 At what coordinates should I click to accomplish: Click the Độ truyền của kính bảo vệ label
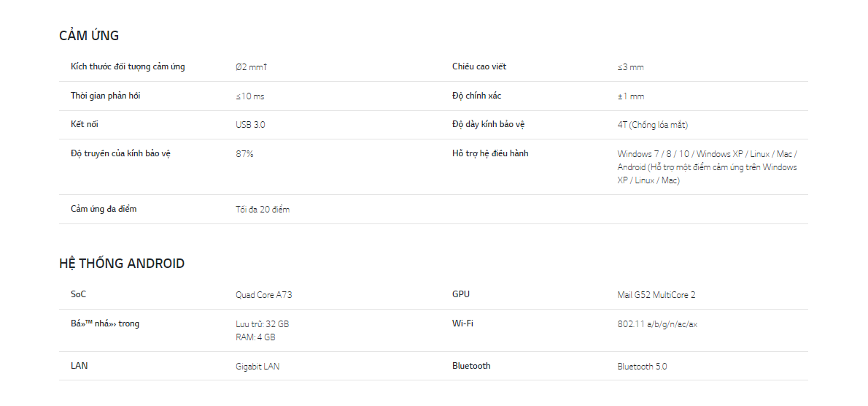120,153
